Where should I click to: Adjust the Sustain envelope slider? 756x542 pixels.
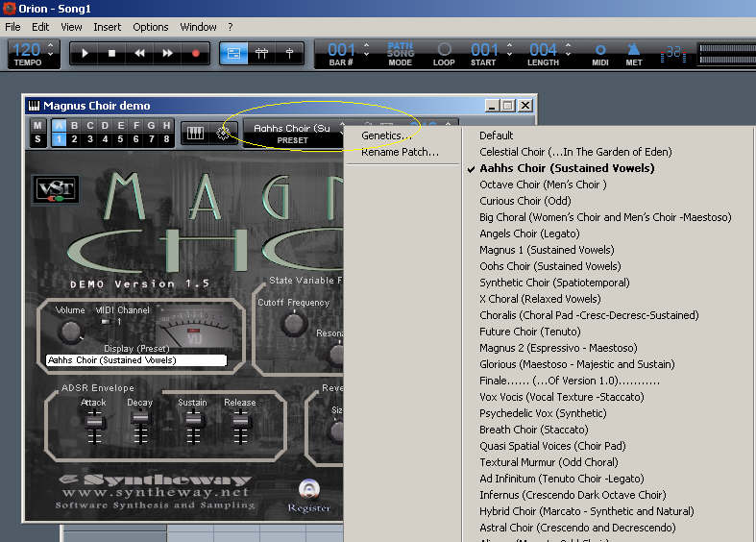tap(193, 420)
